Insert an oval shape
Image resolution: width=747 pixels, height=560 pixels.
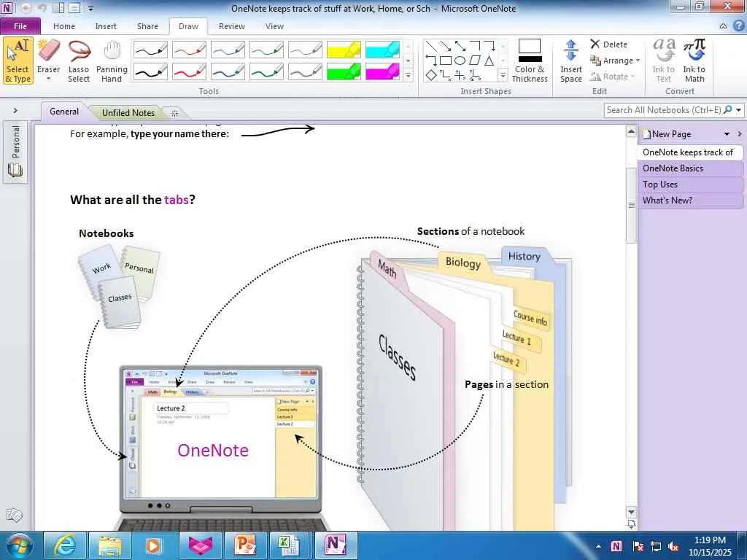coord(460,61)
